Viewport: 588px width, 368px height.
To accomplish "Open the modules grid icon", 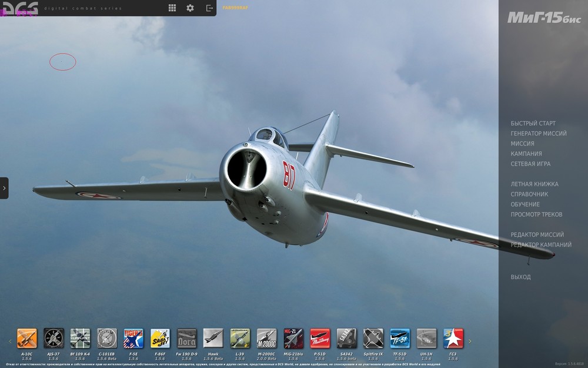I will (172, 8).
